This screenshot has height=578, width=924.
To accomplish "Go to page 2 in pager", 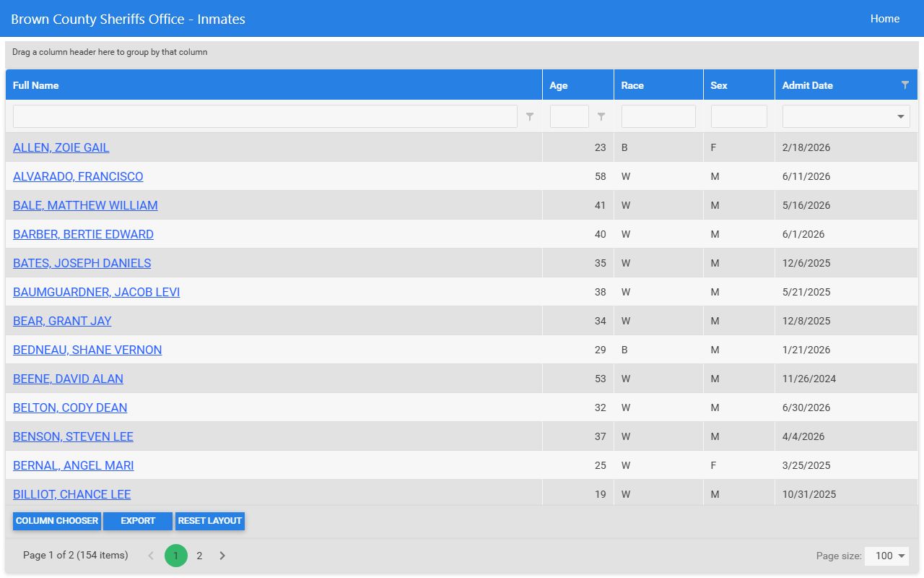I will point(199,556).
